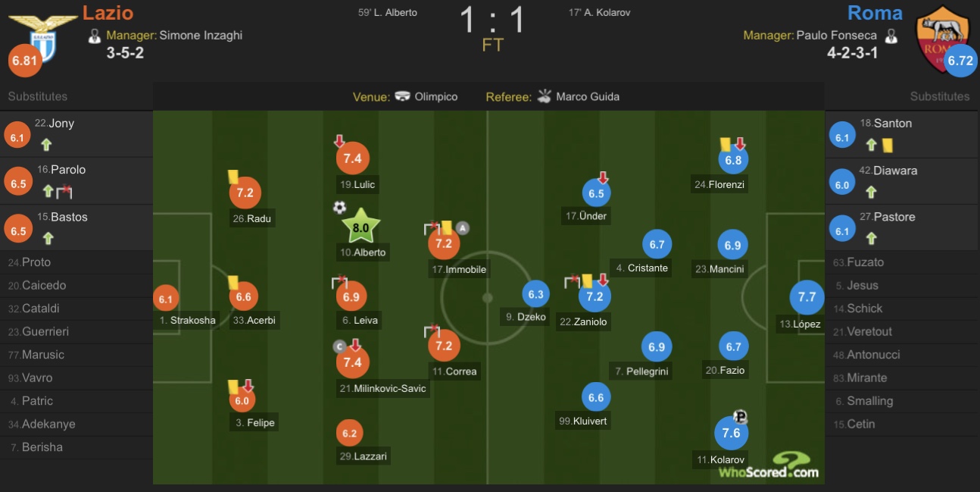Open Simone Inzaghi manager link
980x492 pixels.
tap(201, 35)
